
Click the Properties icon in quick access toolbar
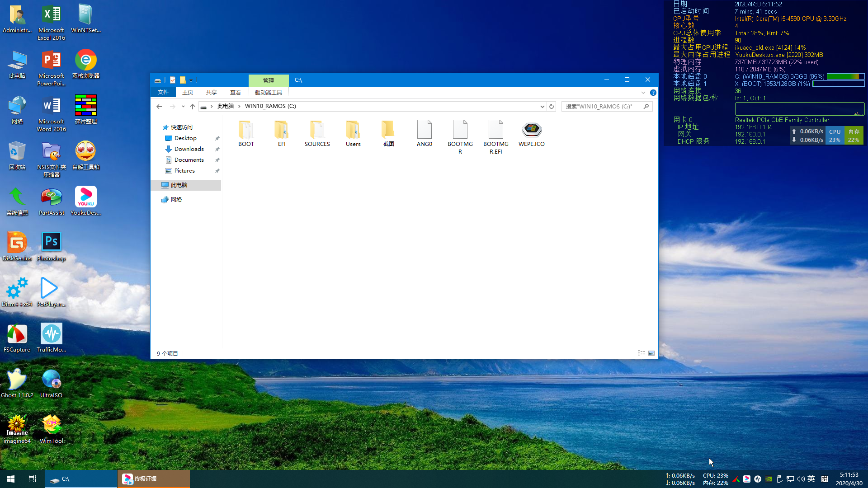[x=173, y=80]
